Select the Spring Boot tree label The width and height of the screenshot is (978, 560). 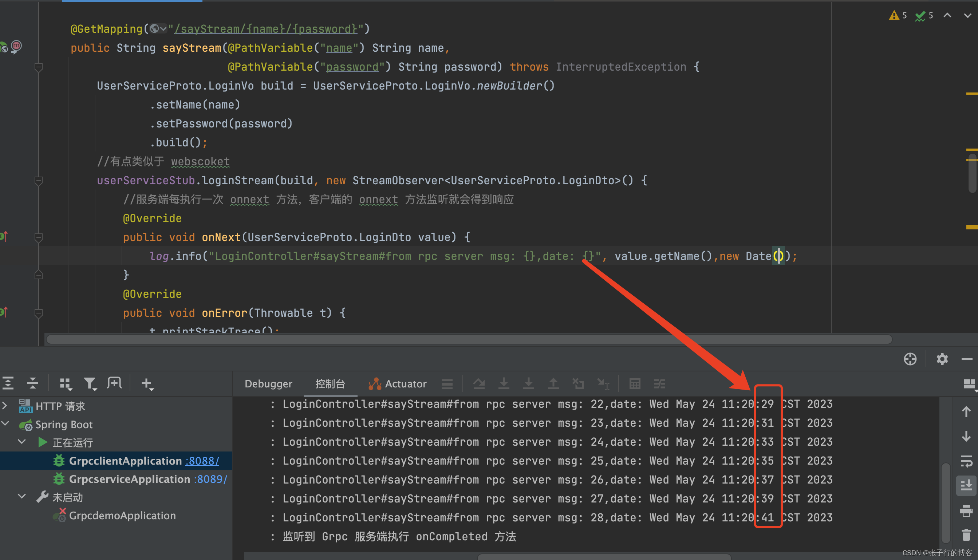tap(64, 425)
